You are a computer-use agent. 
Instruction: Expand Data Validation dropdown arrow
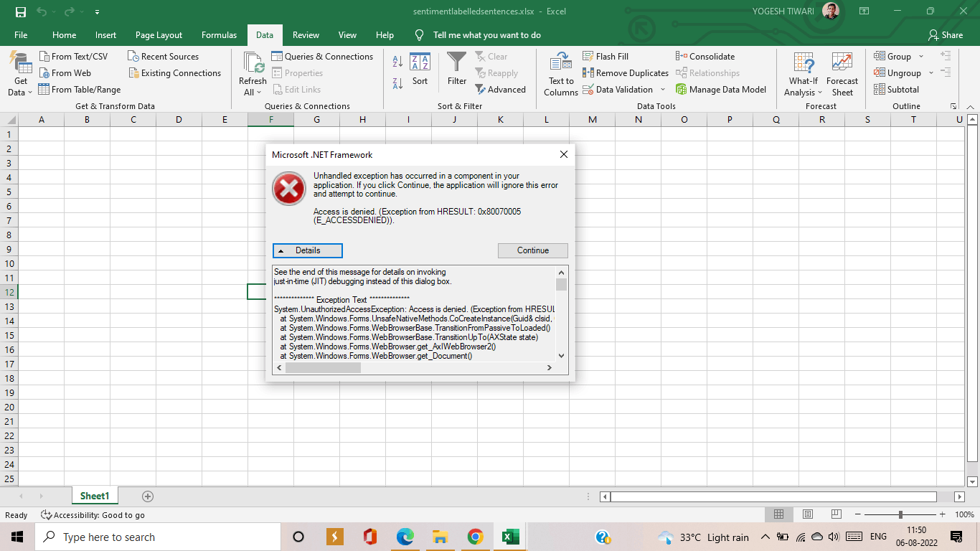tap(663, 89)
